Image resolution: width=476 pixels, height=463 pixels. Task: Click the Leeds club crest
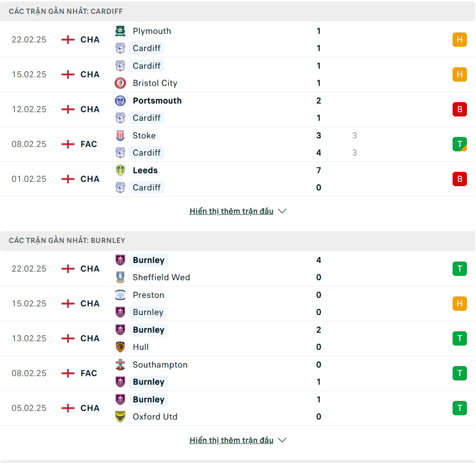click(x=120, y=170)
